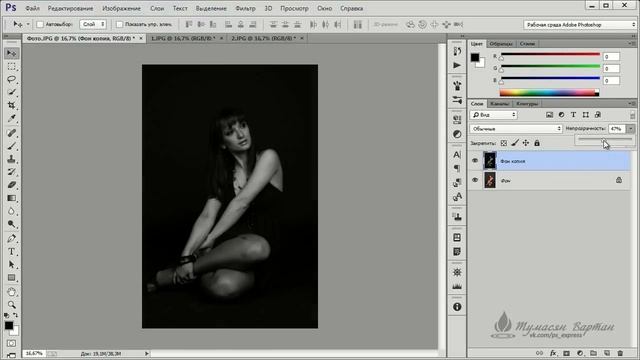Select the Lasso tool

click(11, 79)
